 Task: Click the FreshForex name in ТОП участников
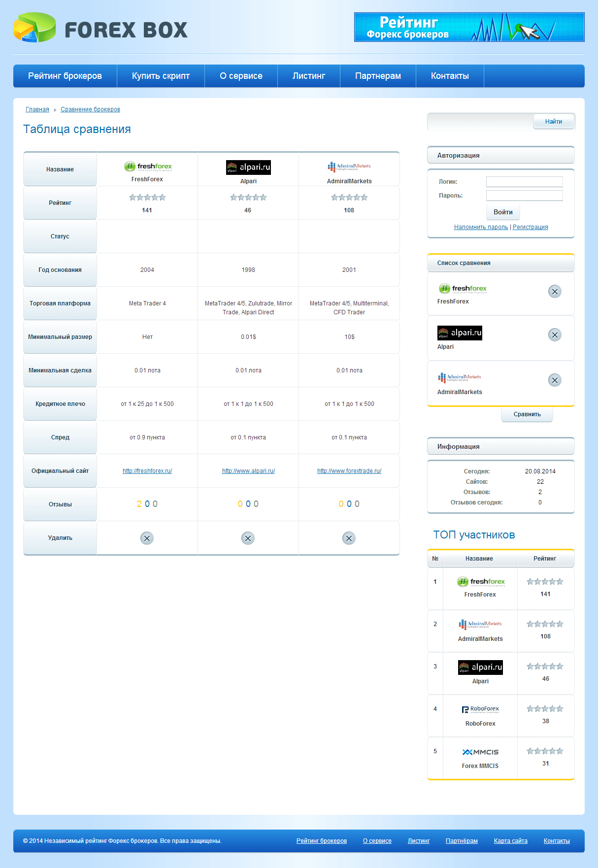pos(480,595)
